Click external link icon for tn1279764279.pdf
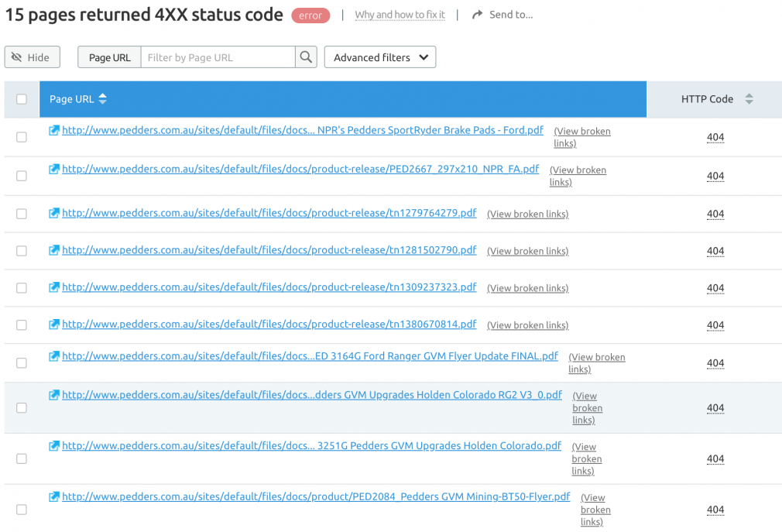782x532 pixels. pyautogui.click(x=54, y=213)
